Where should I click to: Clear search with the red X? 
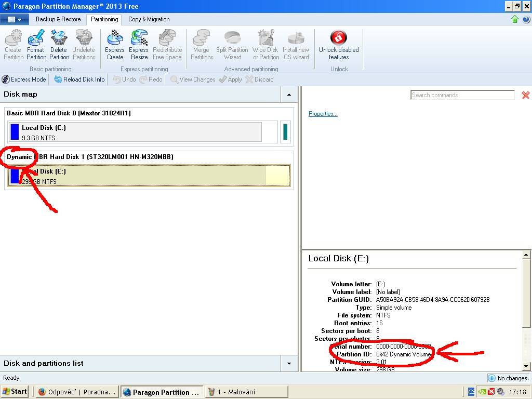pos(526,95)
